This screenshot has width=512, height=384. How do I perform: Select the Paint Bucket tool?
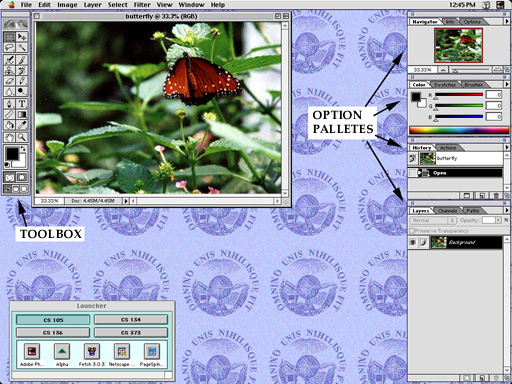9,125
